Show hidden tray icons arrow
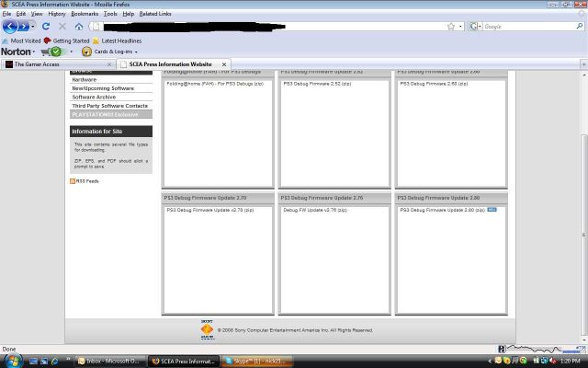Image resolution: width=588 pixels, height=368 pixels. coord(490,361)
